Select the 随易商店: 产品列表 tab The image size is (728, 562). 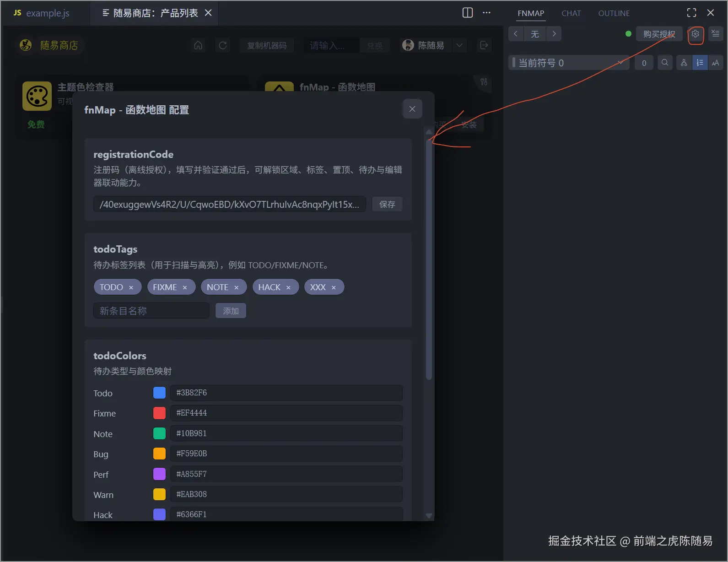pos(155,13)
